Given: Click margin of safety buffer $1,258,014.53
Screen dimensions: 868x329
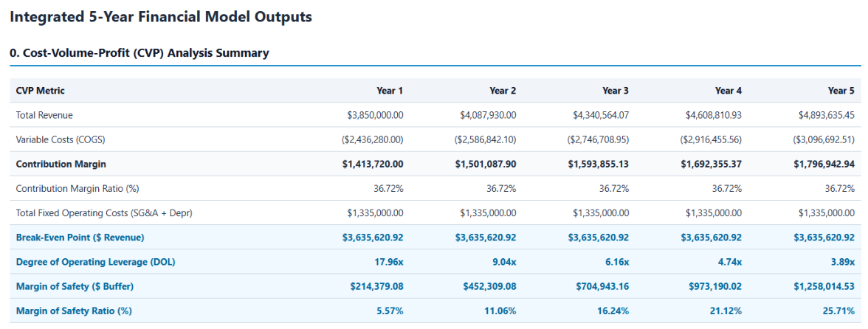Looking at the screenshot, I should tap(825, 286).
